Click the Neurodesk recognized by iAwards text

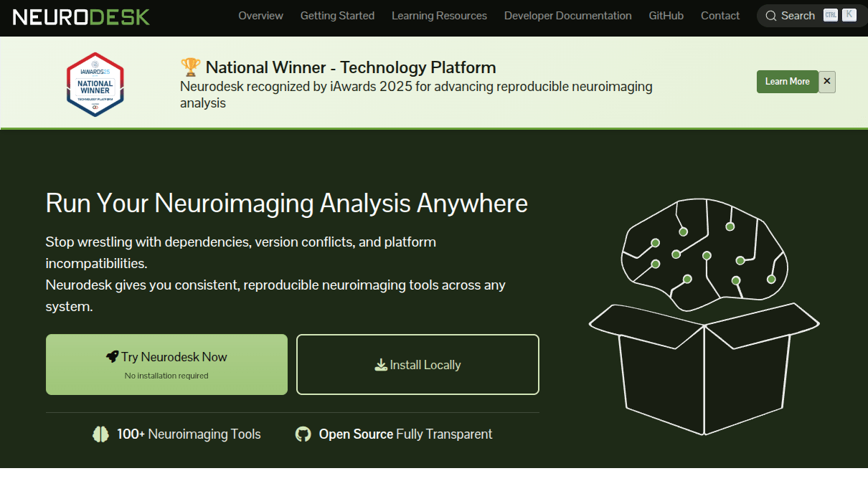tap(416, 95)
